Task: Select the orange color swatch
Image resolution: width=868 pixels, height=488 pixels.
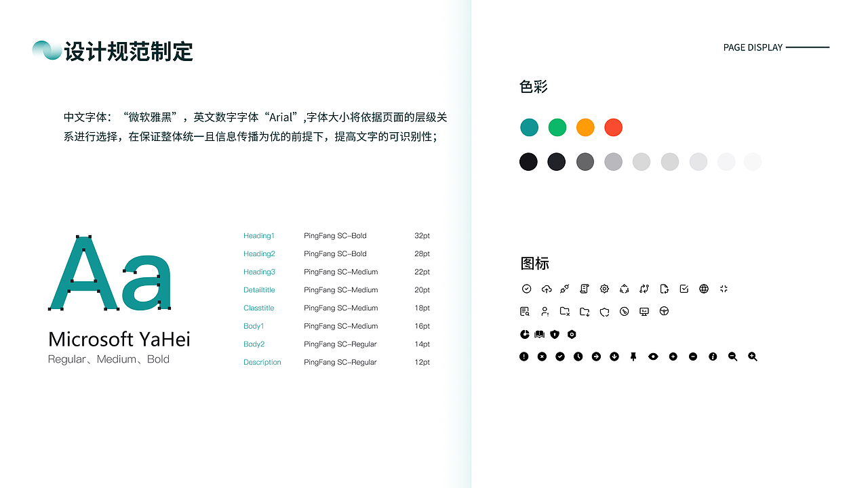Action: 585,127
